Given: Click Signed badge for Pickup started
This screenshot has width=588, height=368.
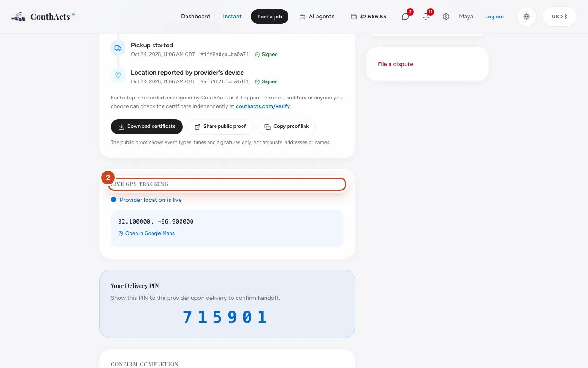Looking at the screenshot, I should tap(266, 54).
